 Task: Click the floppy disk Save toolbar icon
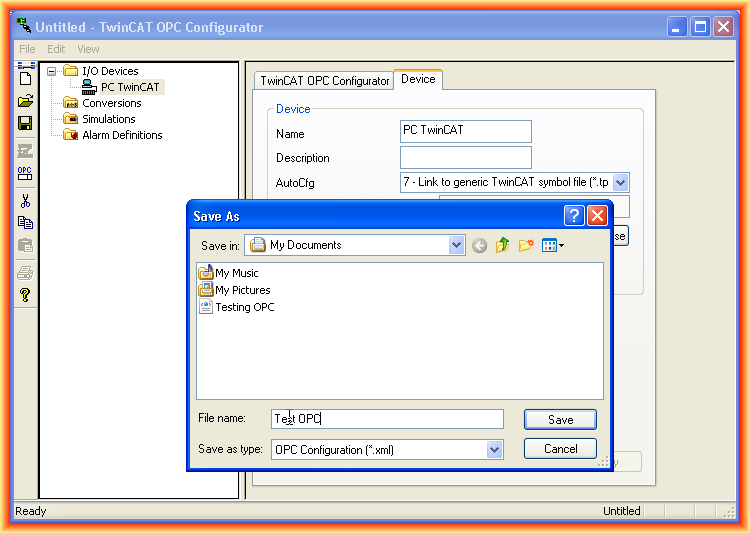point(25,123)
